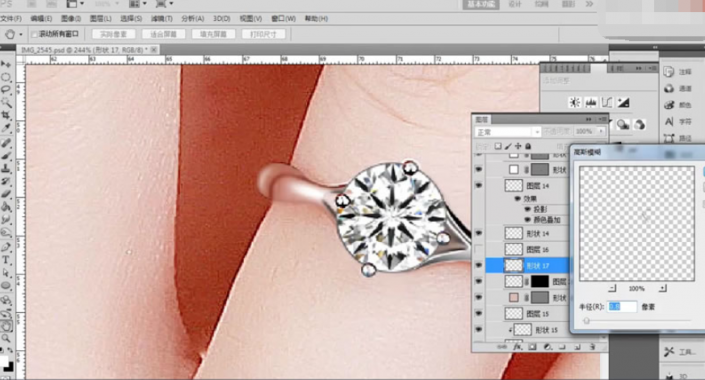Screen dimensions: 705x380
Task: Hide layer 形状 14
Action: pos(478,233)
